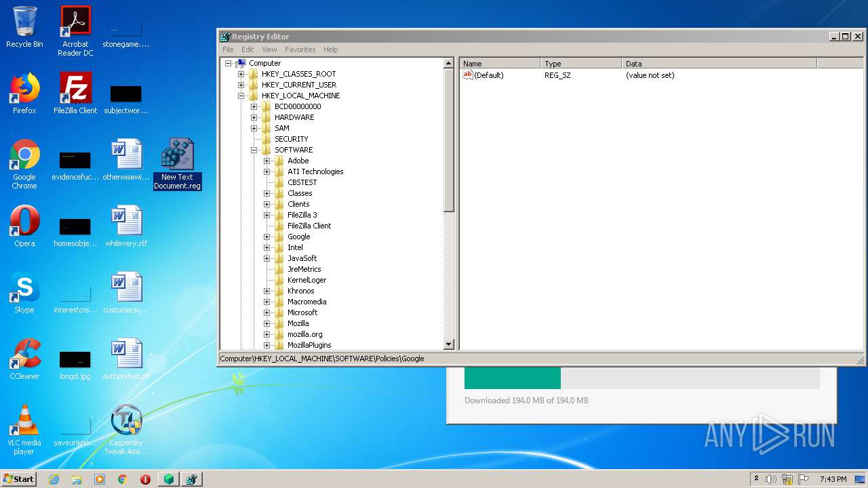Click Opera icon in taskbar
This screenshot has height=488, width=868.
[145, 479]
